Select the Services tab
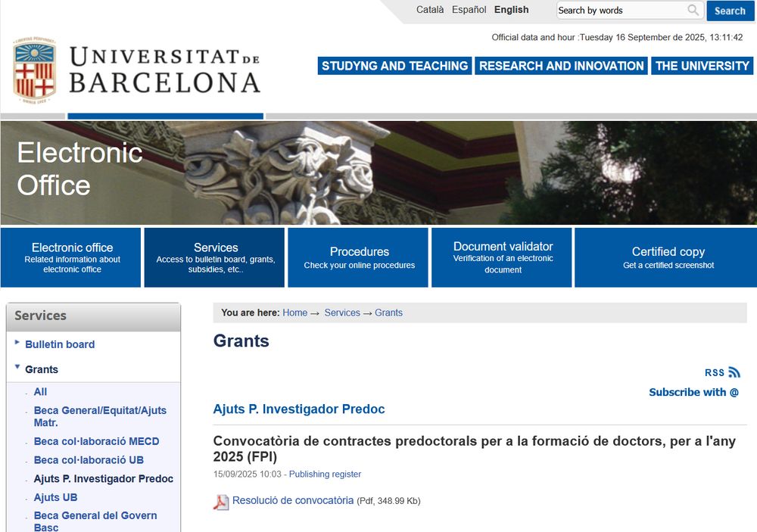757x532 pixels. pos(214,257)
